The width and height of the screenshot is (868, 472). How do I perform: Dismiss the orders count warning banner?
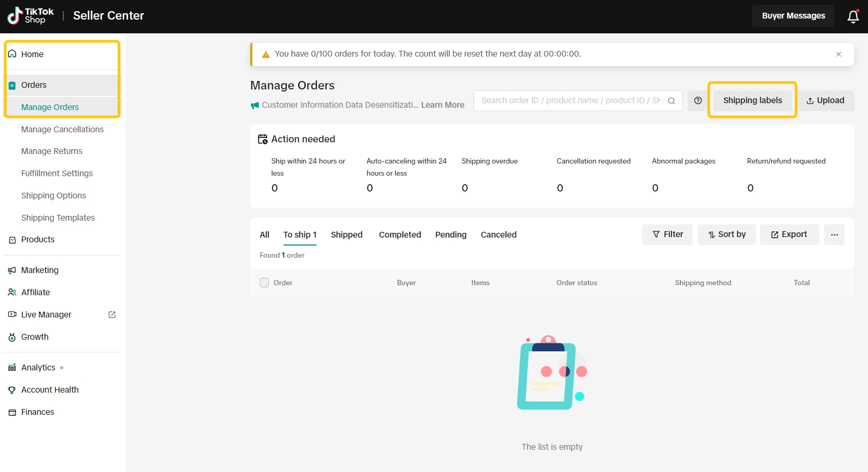click(x=838, y=55)
